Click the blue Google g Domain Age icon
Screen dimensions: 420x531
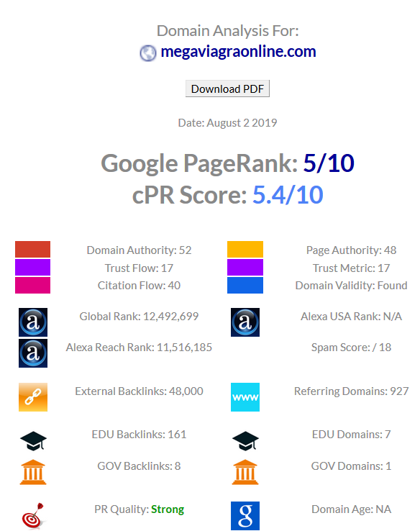click(x=245, y=516)
